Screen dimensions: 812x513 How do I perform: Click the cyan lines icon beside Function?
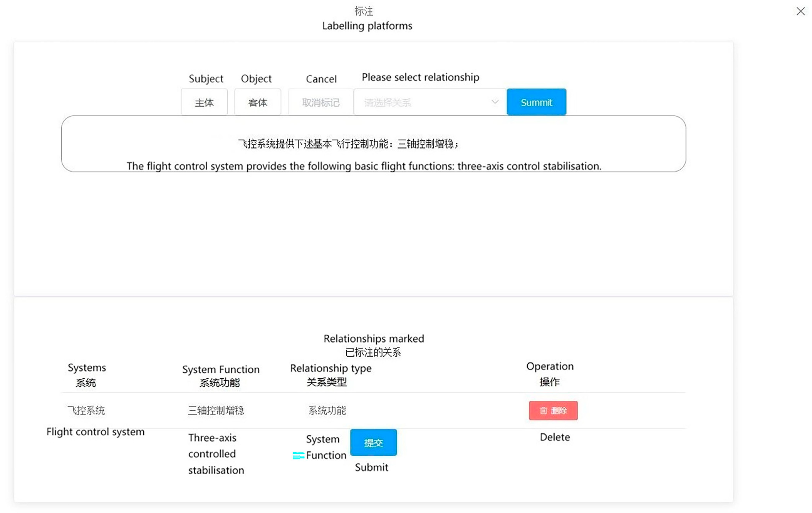[x=298, y=456]
